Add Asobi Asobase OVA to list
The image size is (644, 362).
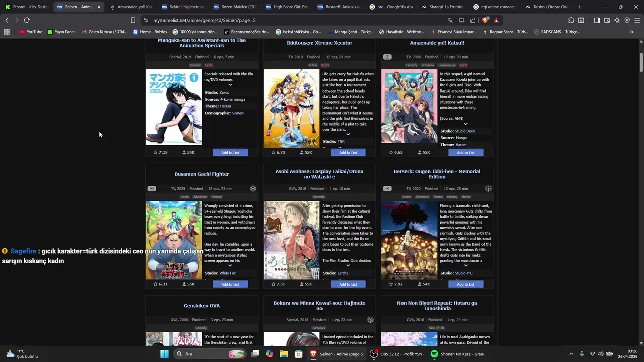click(348, 284)
